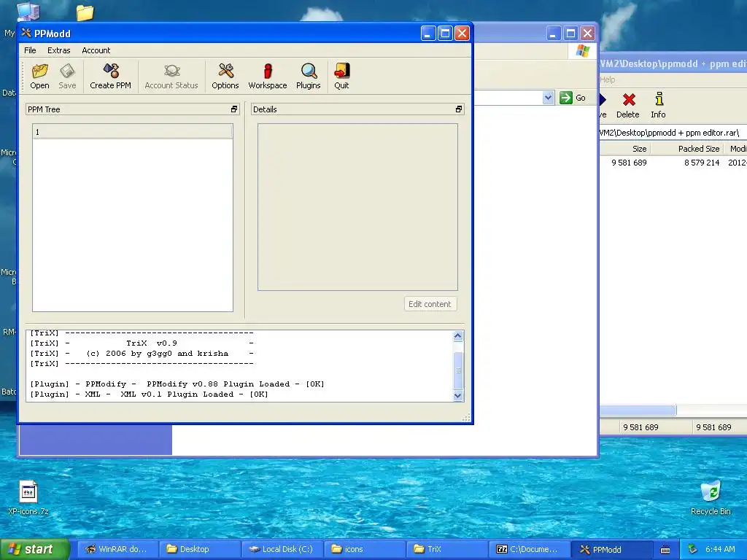Click the Open toolbar icon in PPModd

click(x=39, y=76)
